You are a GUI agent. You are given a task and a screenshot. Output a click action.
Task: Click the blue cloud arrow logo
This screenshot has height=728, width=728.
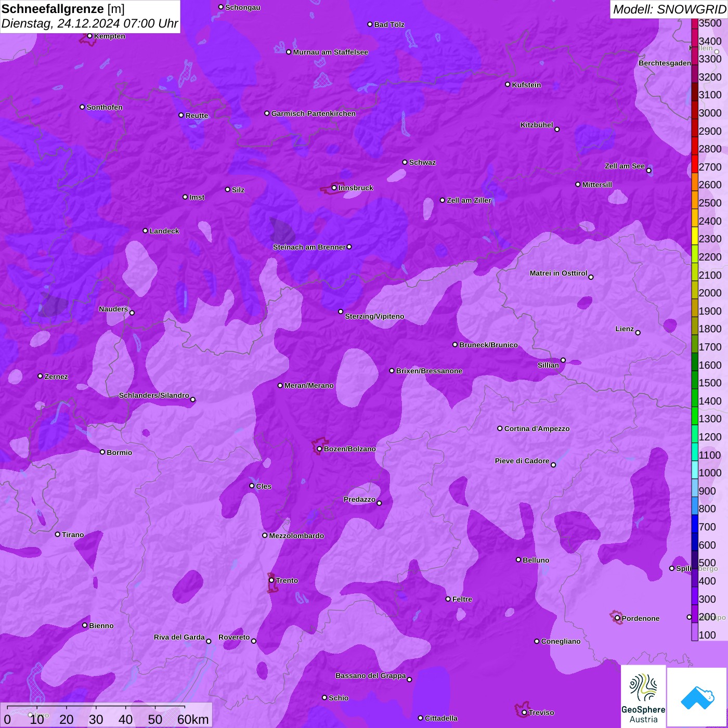coord(697,697)
